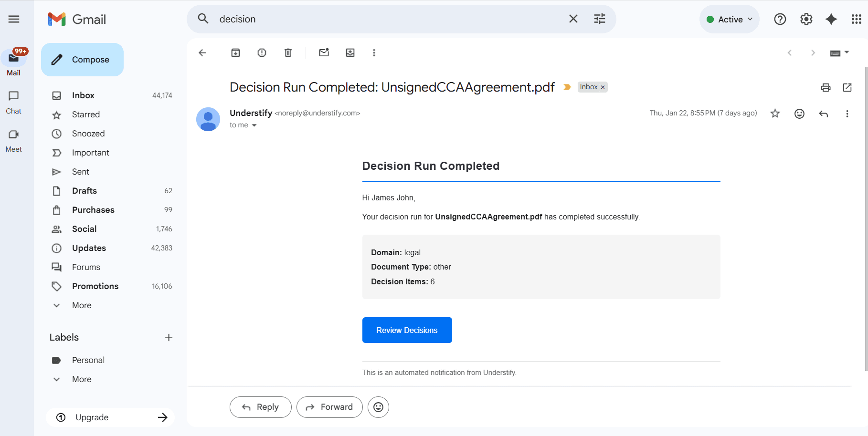The image size is (868, 436).
Task: Open the Drafts folder
Action: point(85,191)
